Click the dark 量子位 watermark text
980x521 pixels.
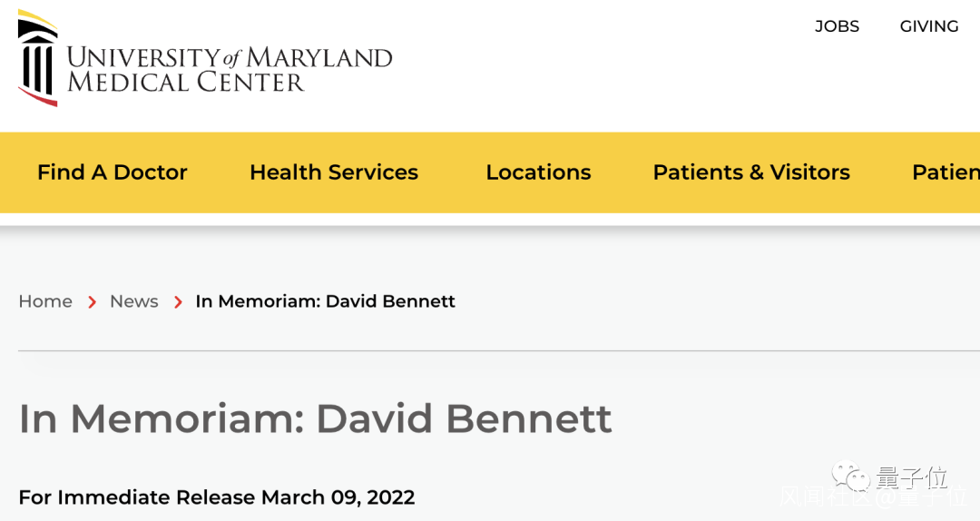(x=912, y=477)
